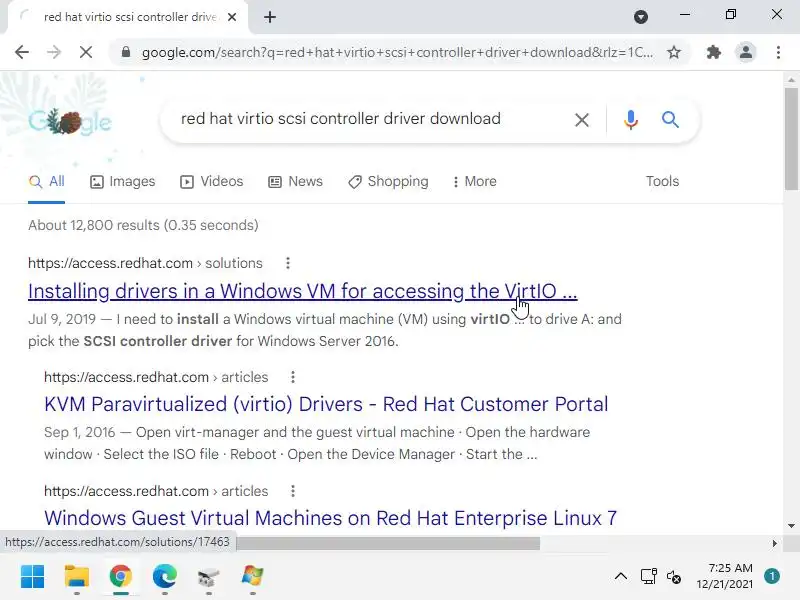The width and height of the screenshot is (800, 600).
Task: Close the red hat virtio tab
Action: (x=232, y=17)
